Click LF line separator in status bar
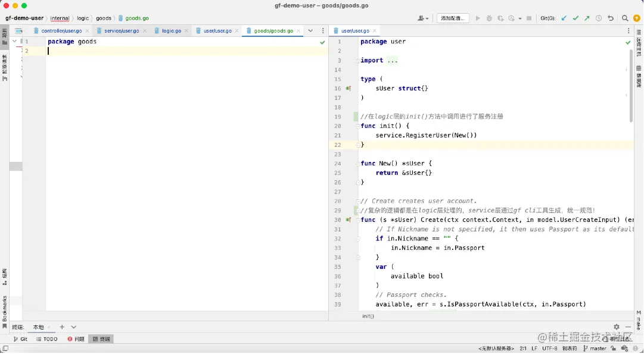 tap(534, 348)
